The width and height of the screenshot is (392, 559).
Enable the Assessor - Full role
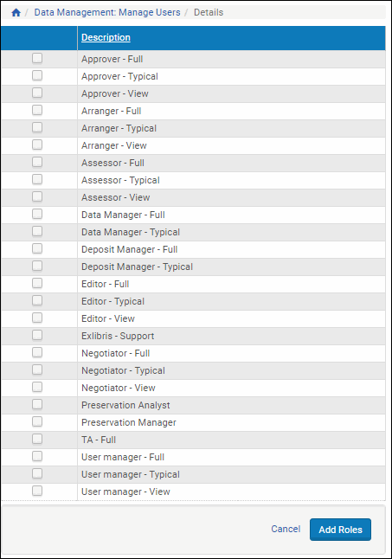tap(37, 162)
